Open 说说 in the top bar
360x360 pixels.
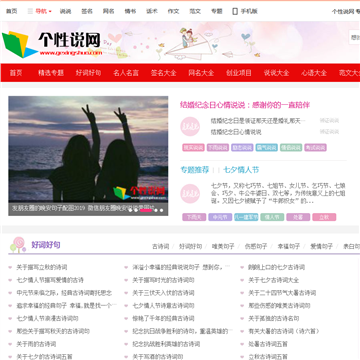pos(65,11)
